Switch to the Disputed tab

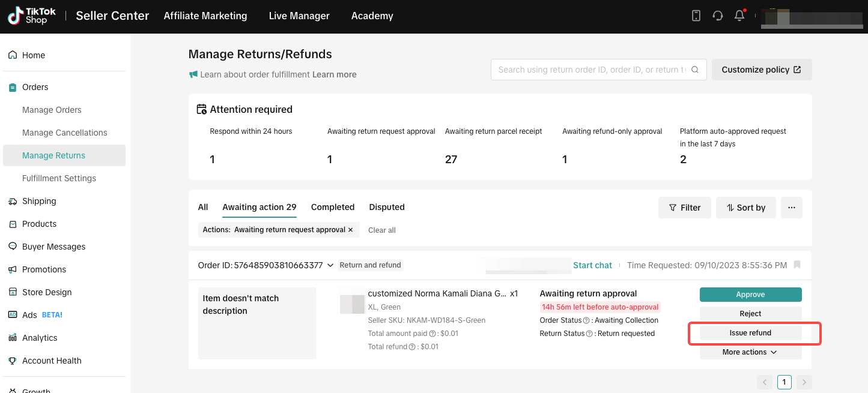[386, 207]
